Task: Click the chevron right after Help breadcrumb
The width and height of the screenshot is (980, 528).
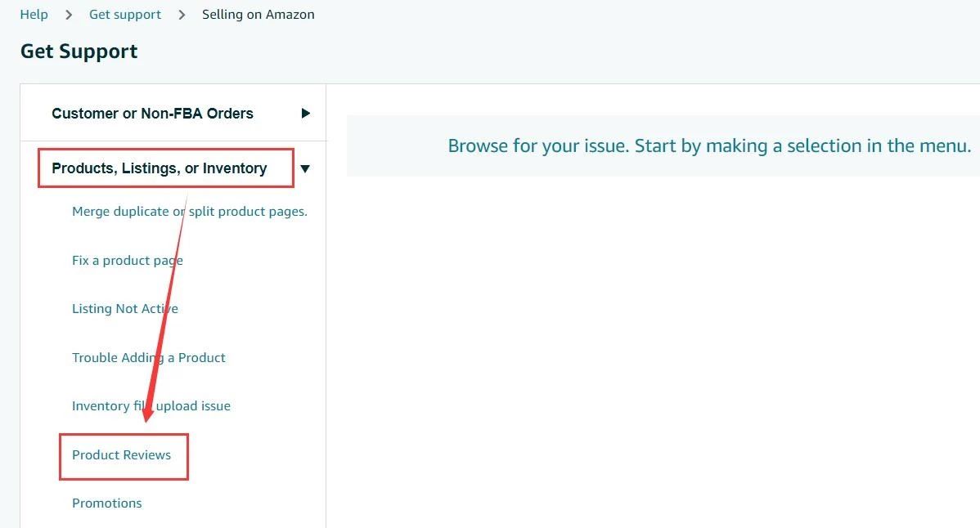Action: click(x=69, y=15)
